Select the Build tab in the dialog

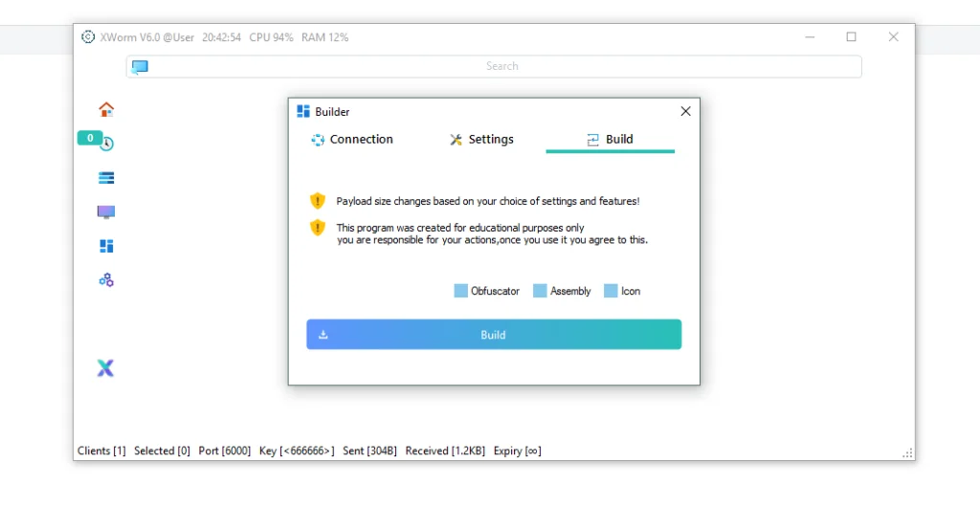click(x=610, y=140)
